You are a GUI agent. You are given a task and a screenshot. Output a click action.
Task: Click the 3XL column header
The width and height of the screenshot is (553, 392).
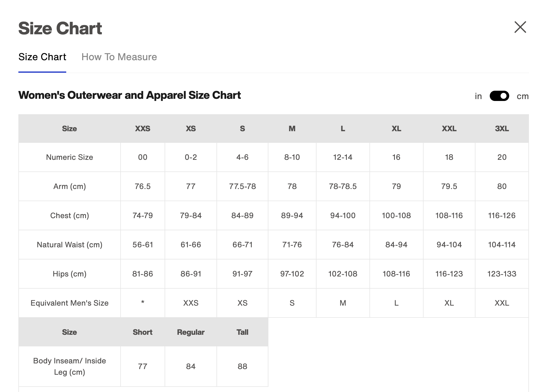click(x=502, y=129)
